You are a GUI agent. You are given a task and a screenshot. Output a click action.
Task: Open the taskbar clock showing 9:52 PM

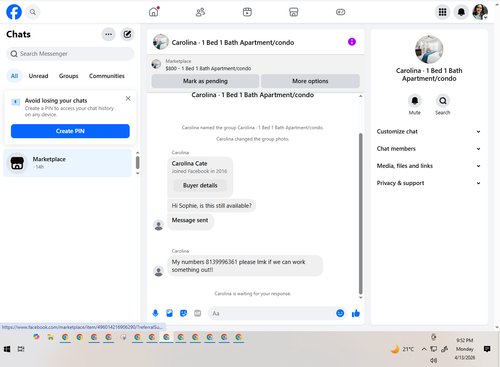point(465,349)
